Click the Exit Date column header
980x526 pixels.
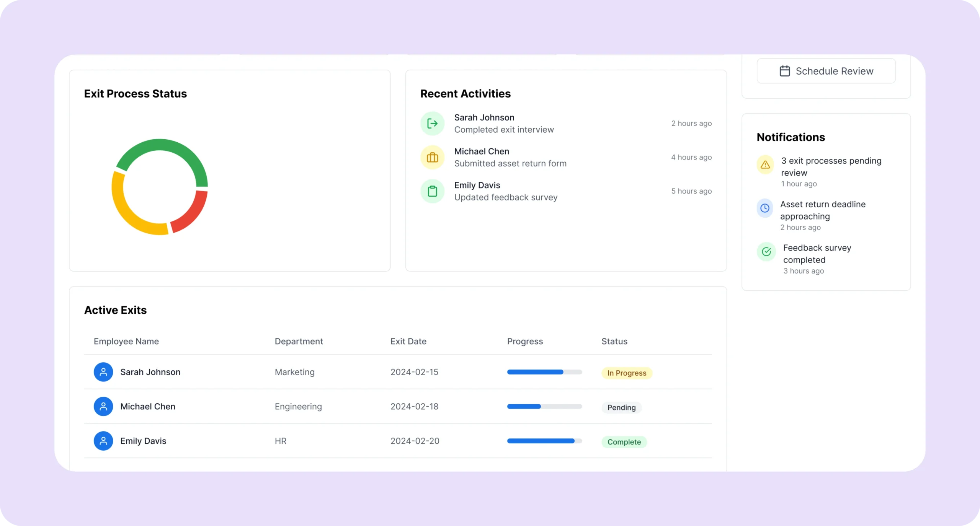click(x=408, y=341)
